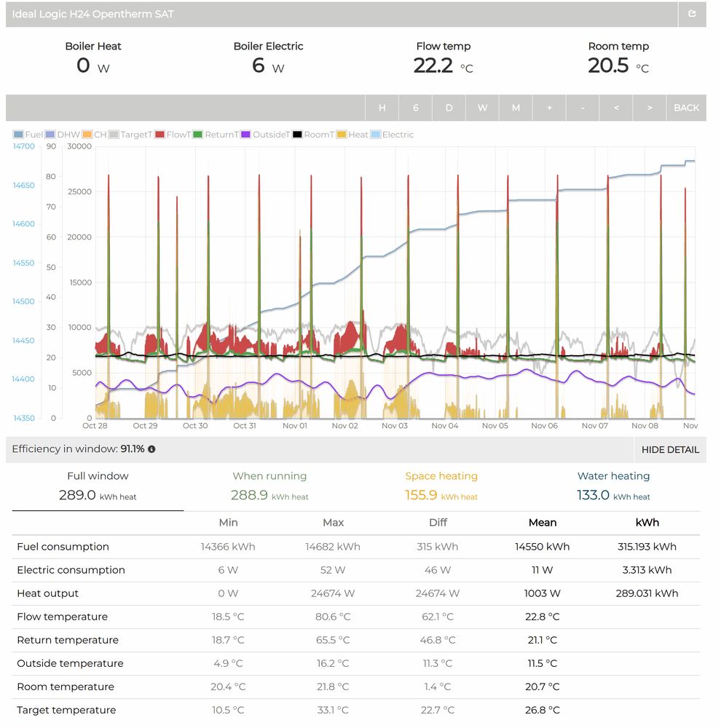Switch to the month view M button
721x728 pixels.
[516, 108]
